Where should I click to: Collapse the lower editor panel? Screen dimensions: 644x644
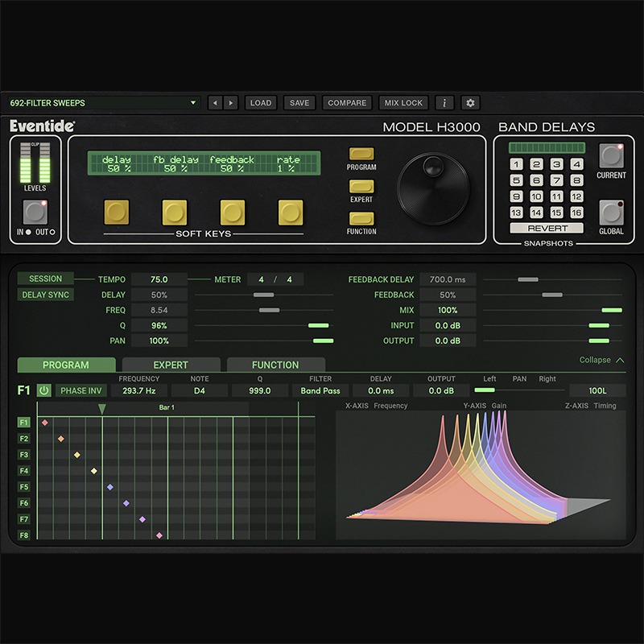tap(601, 360)
